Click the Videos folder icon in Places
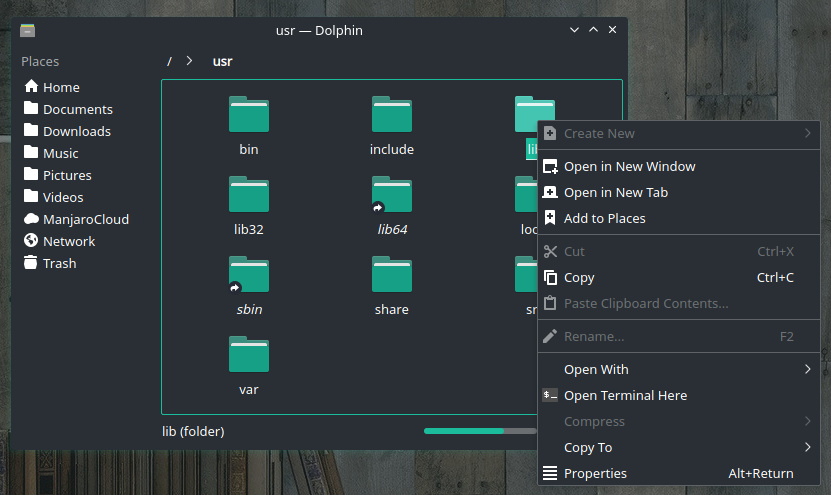 tap(31, 197)
